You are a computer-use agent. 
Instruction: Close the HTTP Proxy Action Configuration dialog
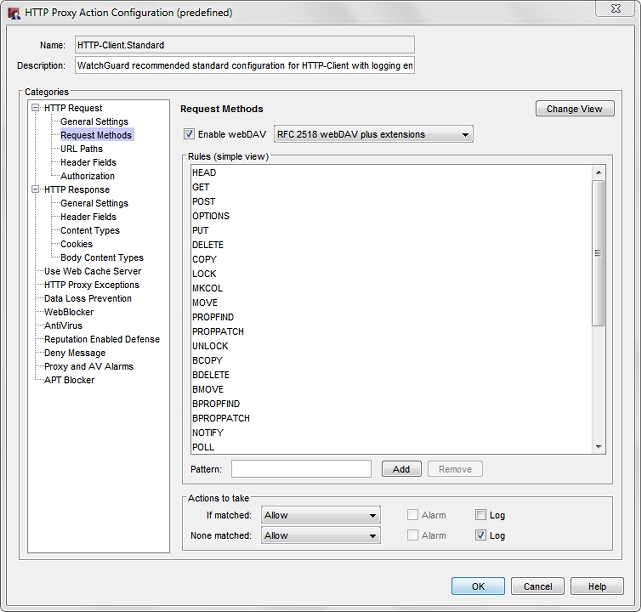point(610,10)
